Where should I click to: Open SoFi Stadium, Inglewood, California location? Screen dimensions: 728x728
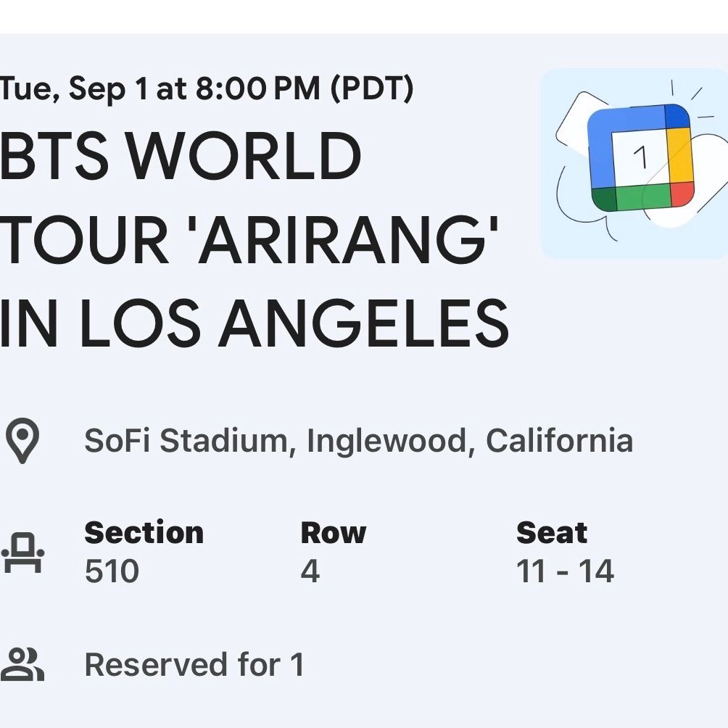pos(358,441)
